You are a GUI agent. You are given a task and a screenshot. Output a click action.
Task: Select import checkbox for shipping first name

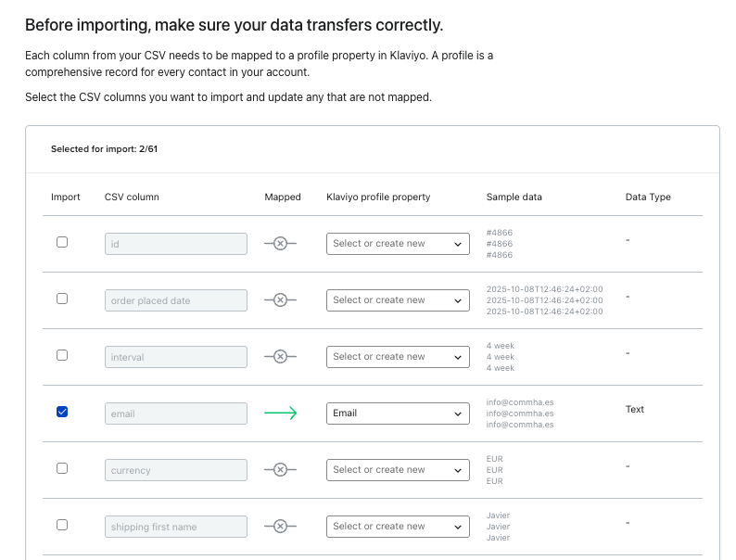(x=62, y=525)
